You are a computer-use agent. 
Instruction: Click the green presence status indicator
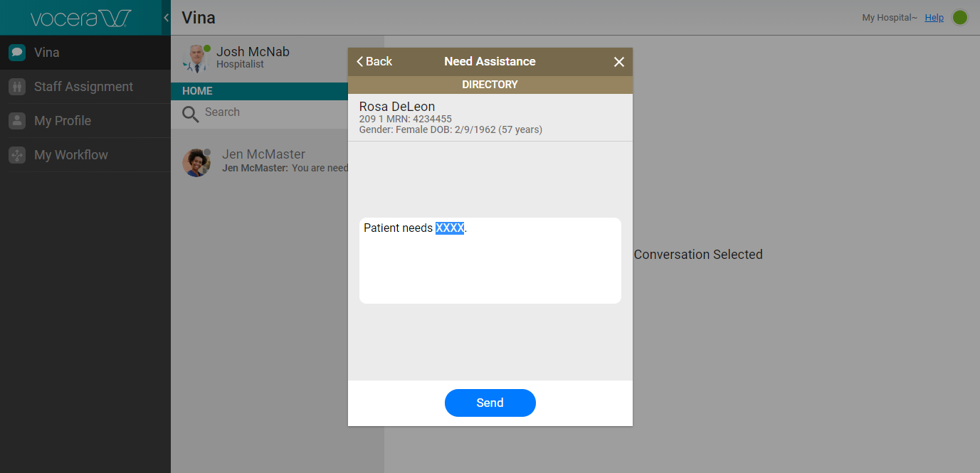(960, 18)
